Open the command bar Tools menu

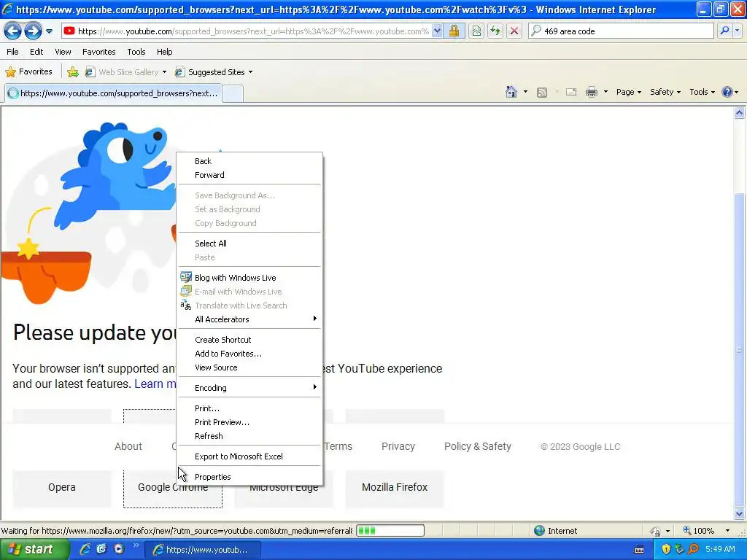[x=702, y=92]
